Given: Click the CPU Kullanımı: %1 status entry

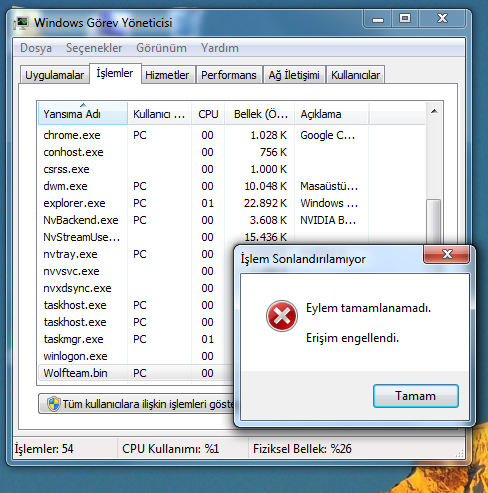Looking at the screenshot, I should click(x=171, y=449).
